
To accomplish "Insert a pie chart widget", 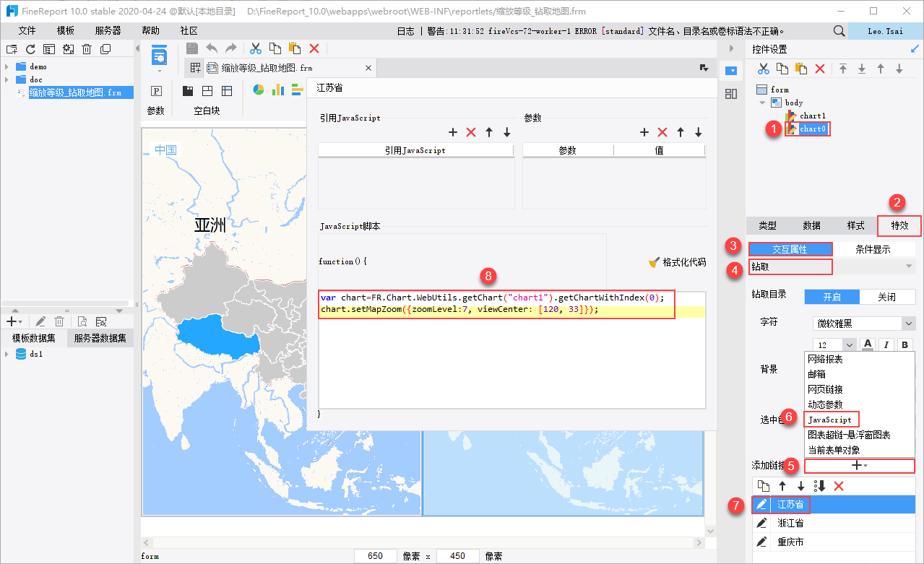I will pyautogui.click(x=258, y=90).
